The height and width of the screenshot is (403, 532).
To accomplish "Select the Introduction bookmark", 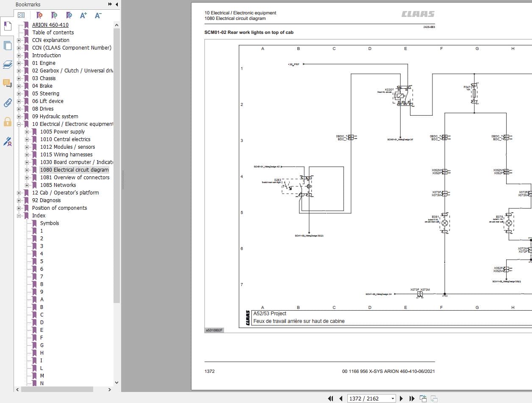I will tap(46, 56).
